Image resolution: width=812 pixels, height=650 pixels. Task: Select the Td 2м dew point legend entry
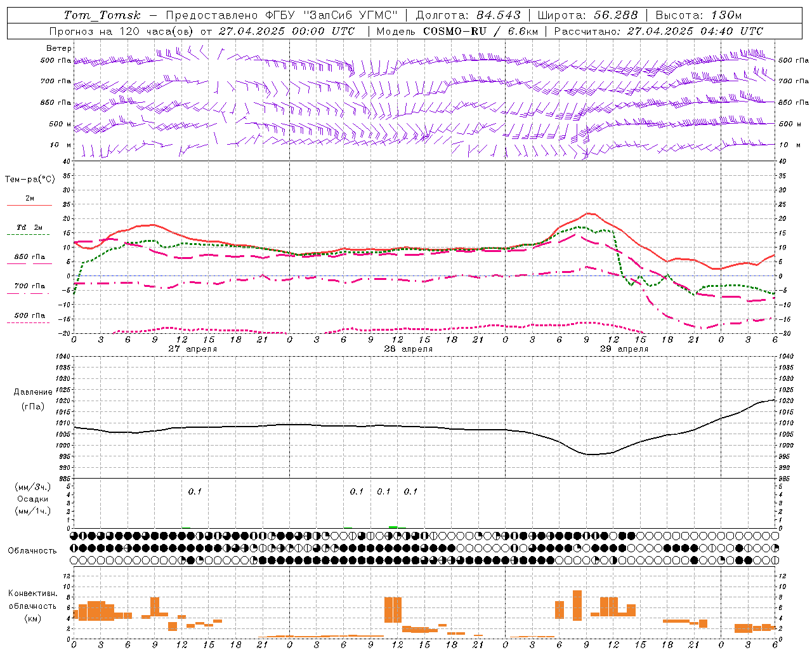click(x=29, y=227)
